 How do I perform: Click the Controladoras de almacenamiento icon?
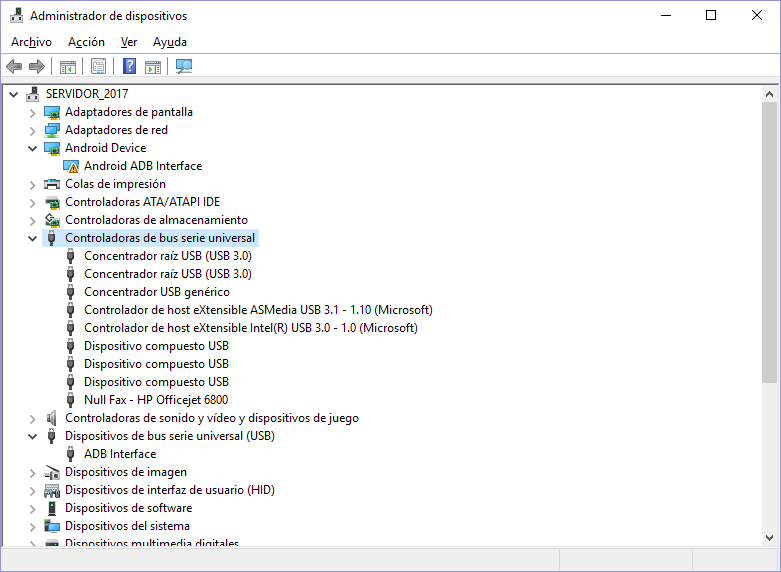pos(52,220)
